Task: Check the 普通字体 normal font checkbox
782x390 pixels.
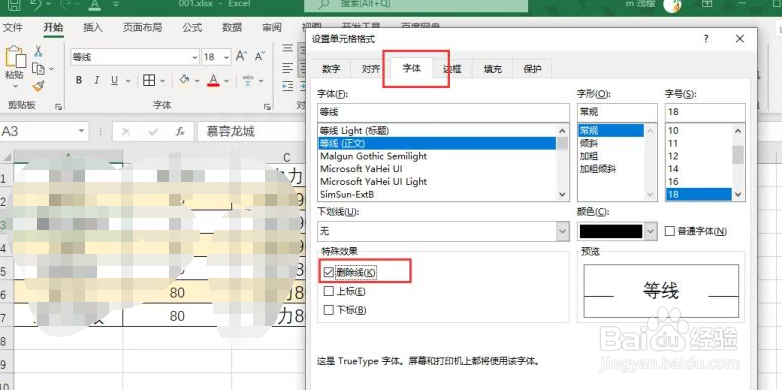Action: 670,231
